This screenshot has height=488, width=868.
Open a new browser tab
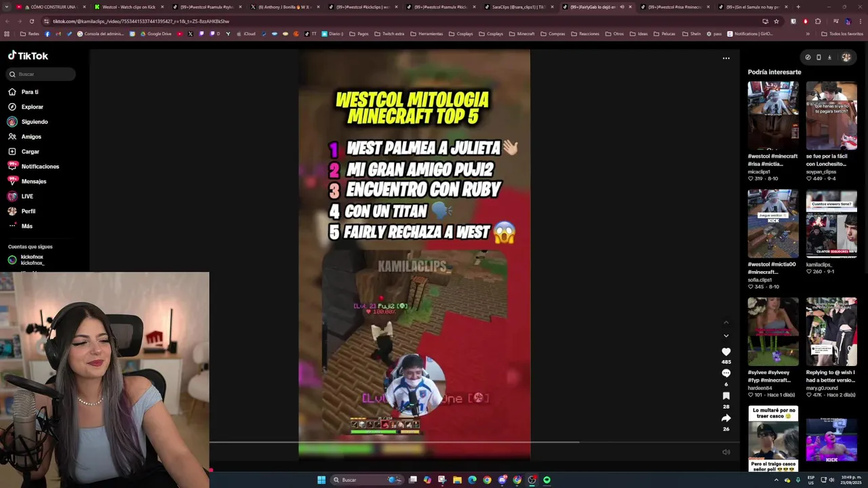click(797, 7)
